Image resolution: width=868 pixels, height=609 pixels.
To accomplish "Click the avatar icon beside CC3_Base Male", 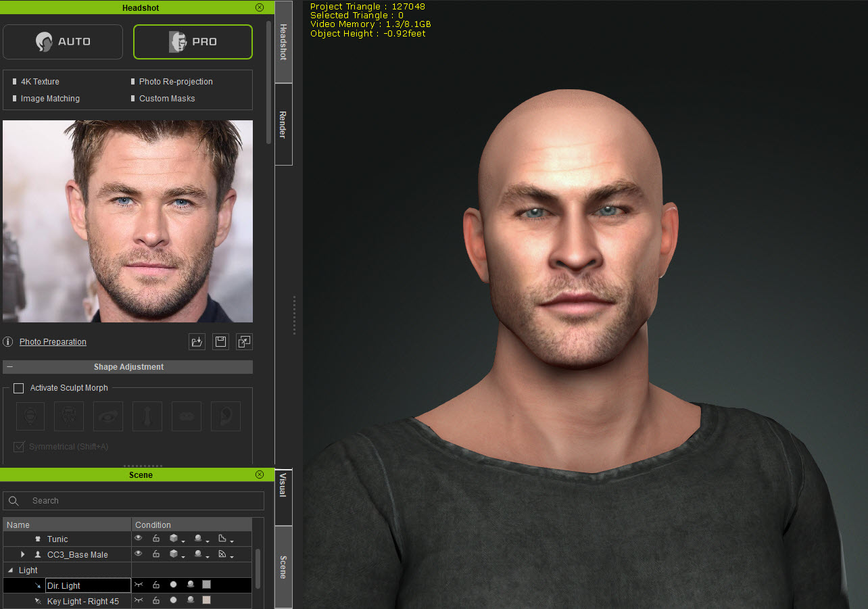I will (x=38, y=555).
